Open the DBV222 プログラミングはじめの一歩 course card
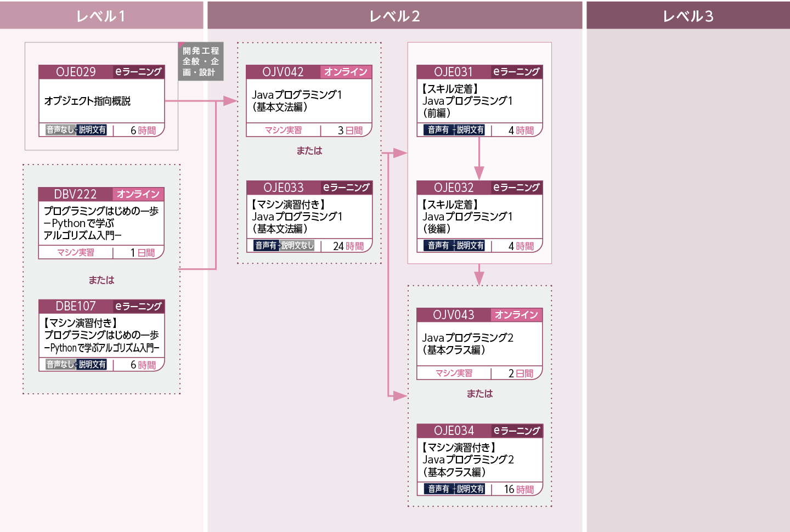The width and height of the screenshot is (790, 532). (101, 223)
